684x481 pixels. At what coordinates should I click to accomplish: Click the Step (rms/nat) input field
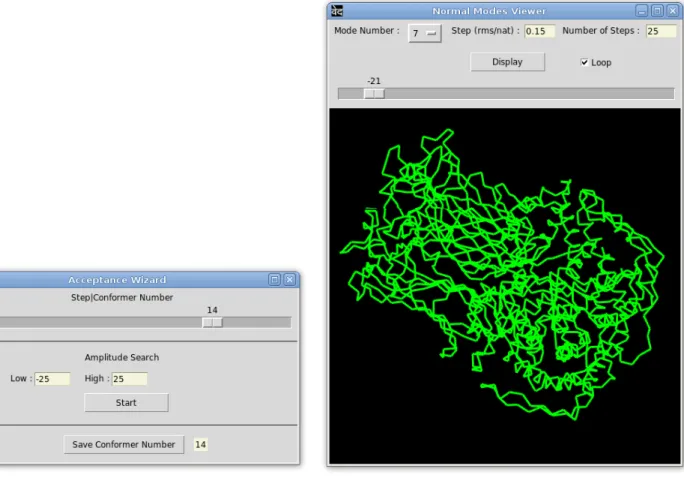(x=539, y=31)
